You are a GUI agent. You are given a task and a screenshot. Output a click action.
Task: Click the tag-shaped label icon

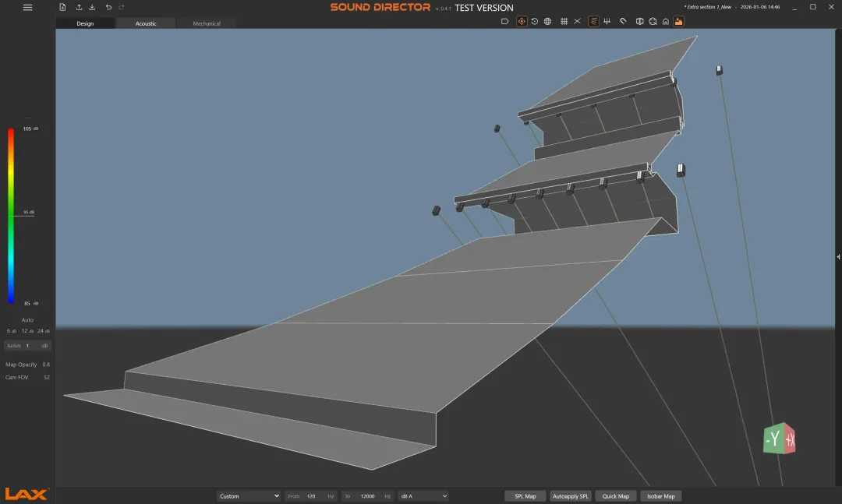pos(504,22)
